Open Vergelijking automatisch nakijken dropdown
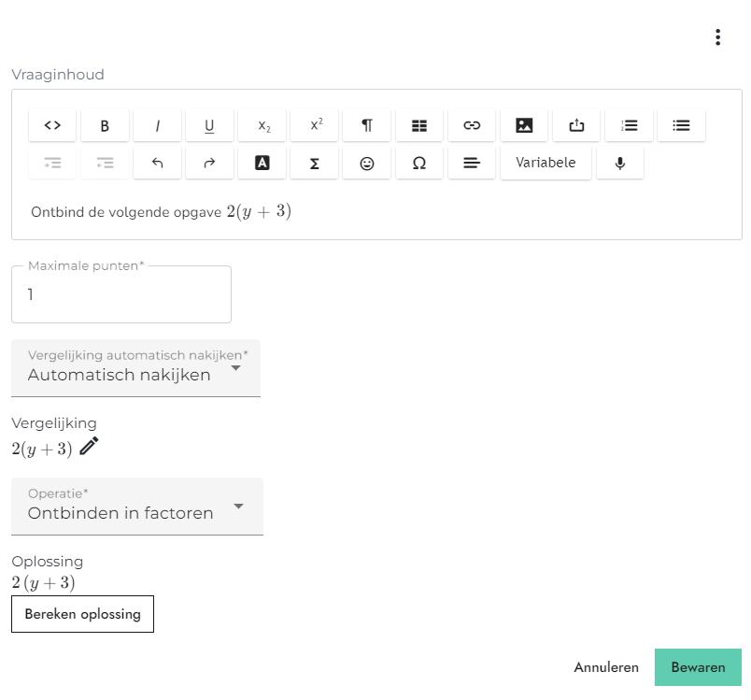Image resolution: width=751 pixels, height=700 pixels. 136,368
